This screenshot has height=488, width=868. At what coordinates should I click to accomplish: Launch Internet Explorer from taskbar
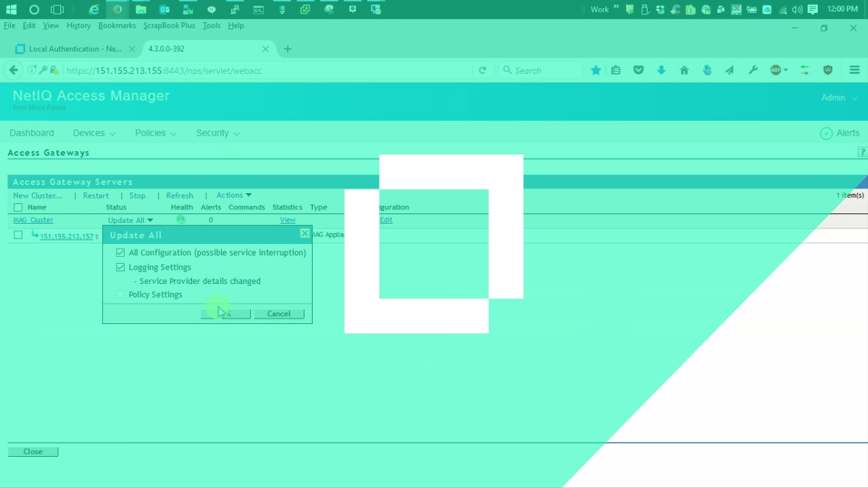pos(94,9)
